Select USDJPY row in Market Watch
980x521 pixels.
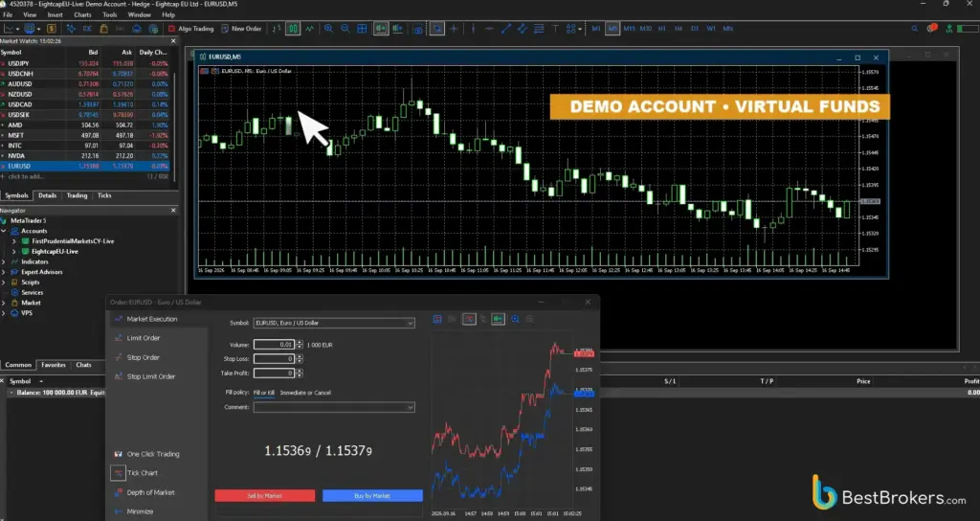[84, 64]
